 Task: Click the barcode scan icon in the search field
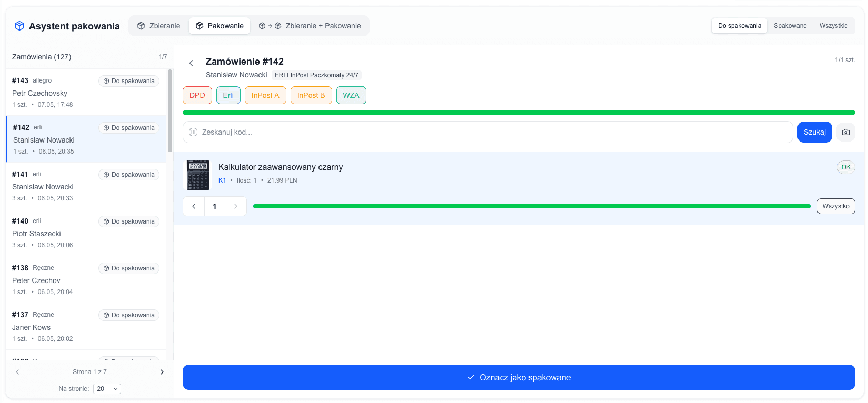[x=193, y=132]
